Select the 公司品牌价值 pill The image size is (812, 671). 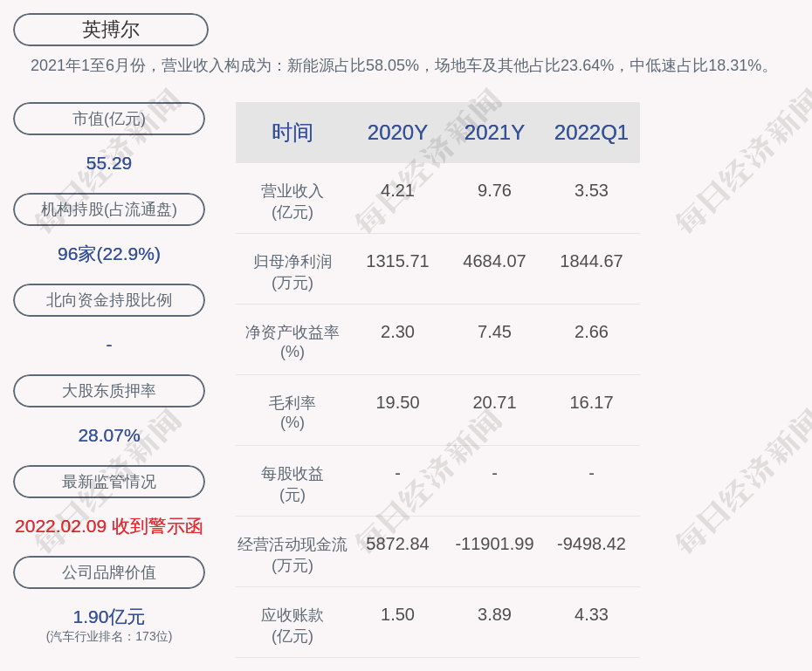point(109,572)
